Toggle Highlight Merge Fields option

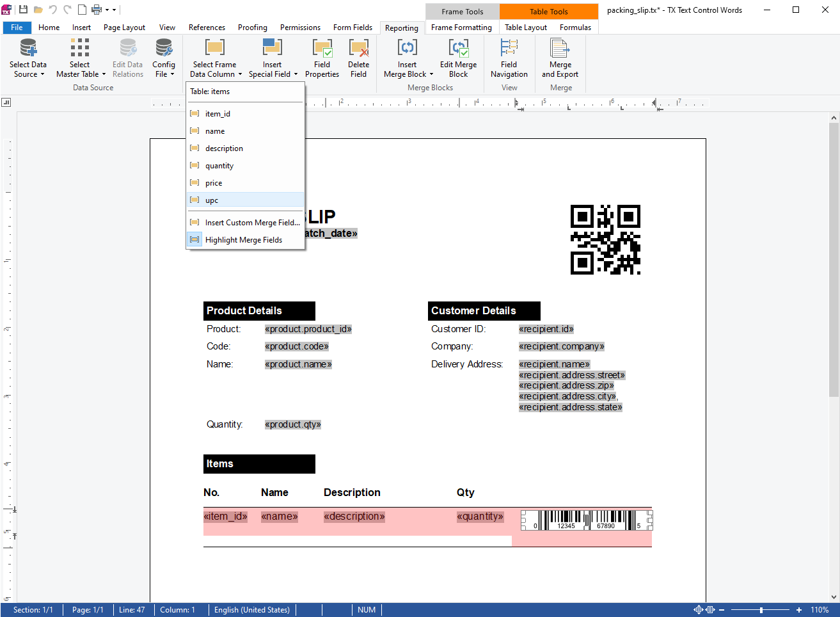pyautogui.click(x=243, y=240)
